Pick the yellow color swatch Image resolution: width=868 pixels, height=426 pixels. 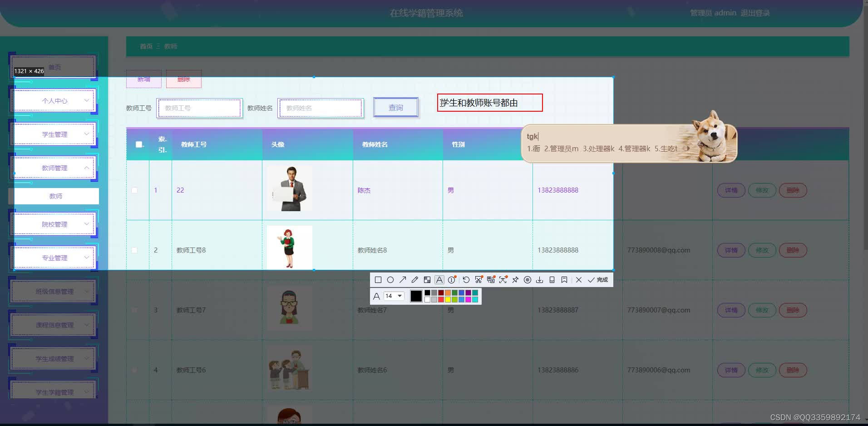pyautogui.click(x=448, y=300)
